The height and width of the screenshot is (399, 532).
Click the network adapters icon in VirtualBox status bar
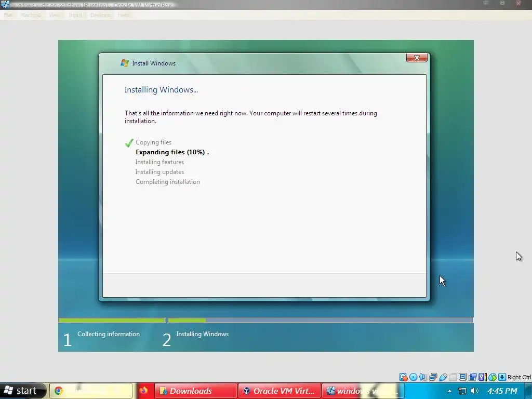coord(433,377)
